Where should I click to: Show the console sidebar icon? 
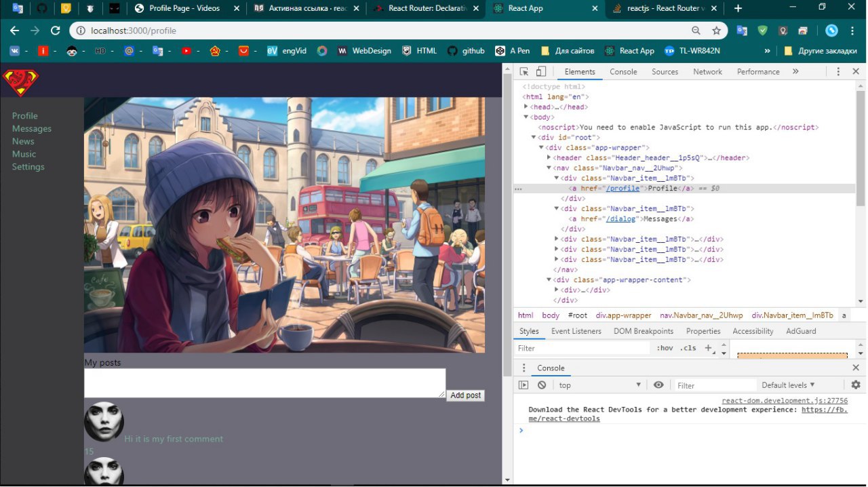point(524,385)
